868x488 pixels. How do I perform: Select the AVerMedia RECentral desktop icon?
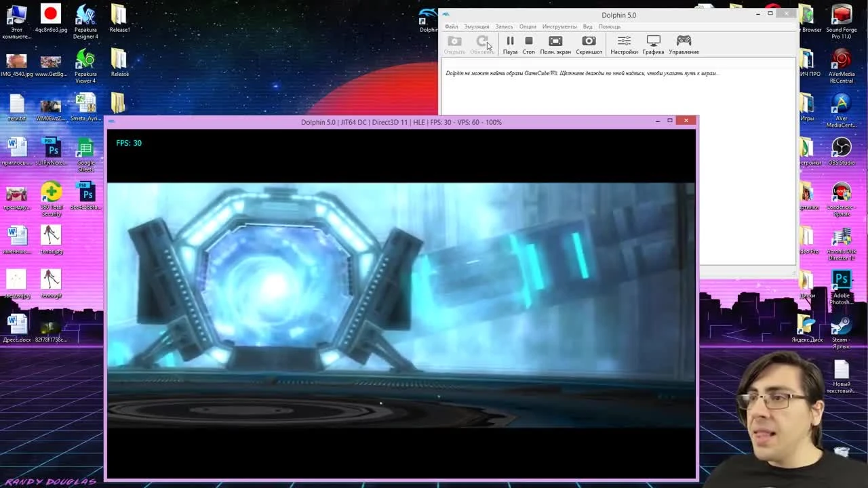coord(842,66)
